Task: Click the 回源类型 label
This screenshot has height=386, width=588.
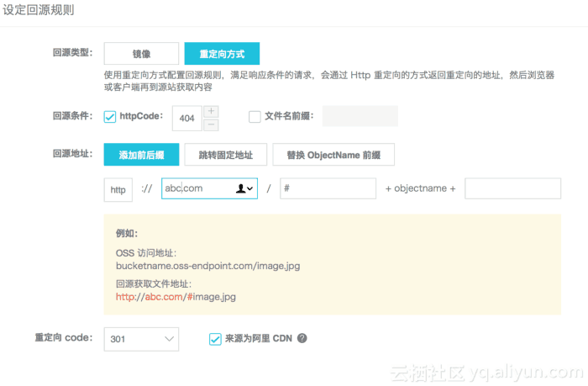Action: pos(72,53)
